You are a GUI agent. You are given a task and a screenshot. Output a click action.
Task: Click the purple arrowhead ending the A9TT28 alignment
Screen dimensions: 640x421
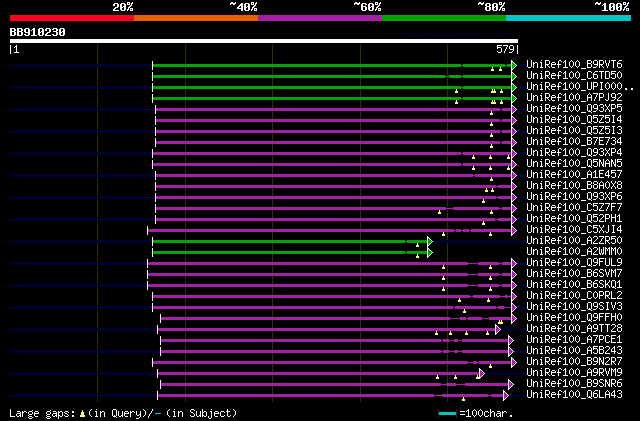pos(498,330)
